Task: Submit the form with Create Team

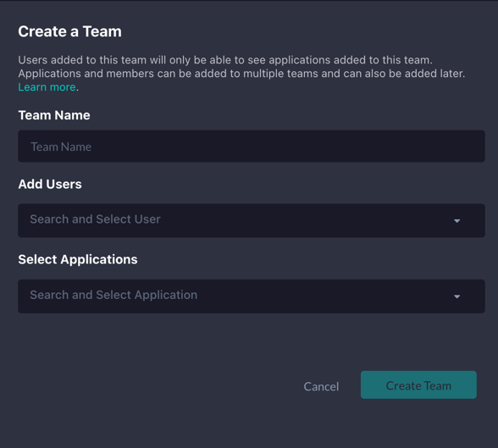Action: point(418,384)
